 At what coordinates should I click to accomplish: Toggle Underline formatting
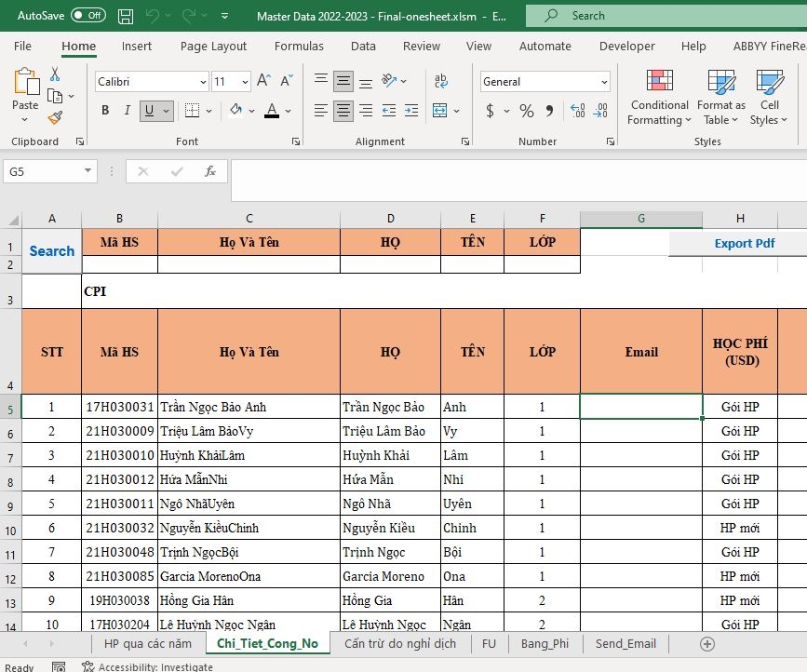pos(149,110)
